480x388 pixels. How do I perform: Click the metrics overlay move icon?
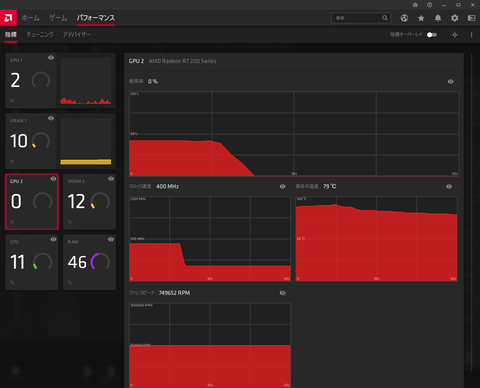coord(455,35)
